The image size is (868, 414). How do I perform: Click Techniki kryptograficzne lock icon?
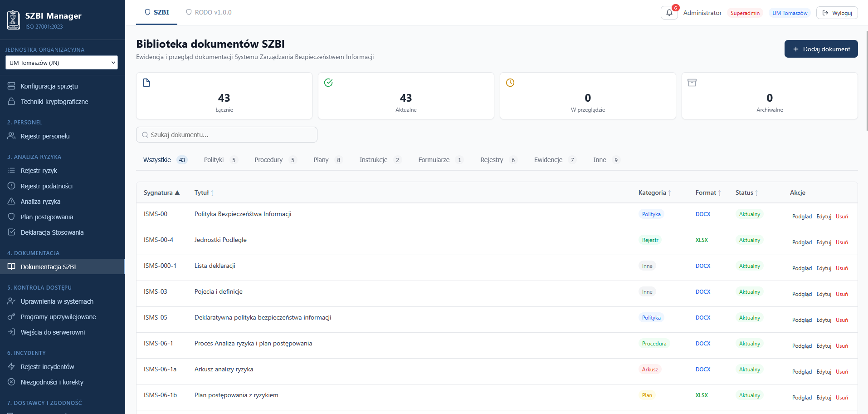click(11, 101)
